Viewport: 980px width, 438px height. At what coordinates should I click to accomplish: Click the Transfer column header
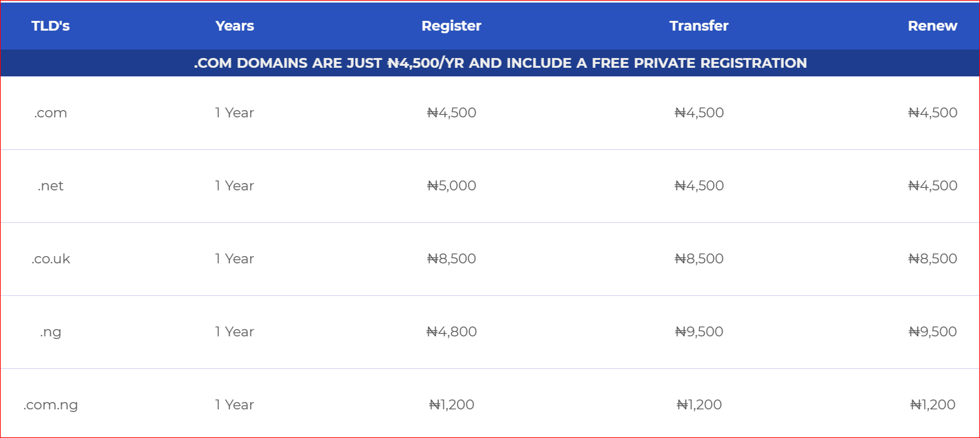pyautogui.click(x=699, y=26)
